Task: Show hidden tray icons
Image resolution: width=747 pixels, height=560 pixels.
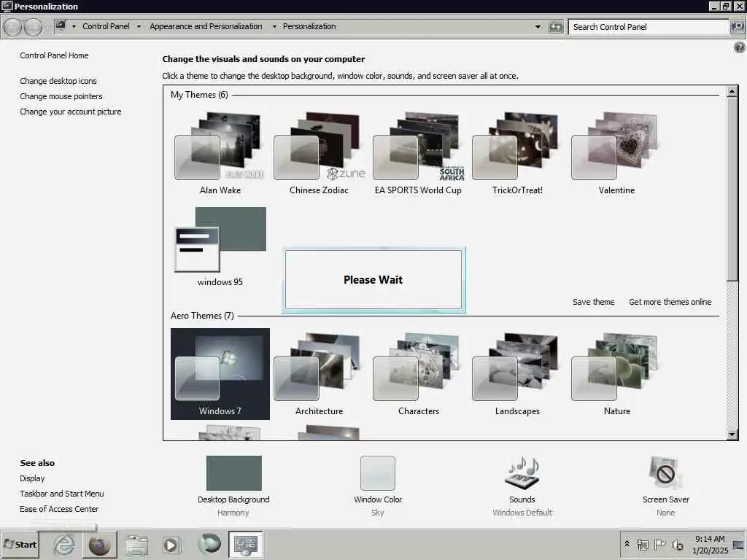Action: coord(627,543)
